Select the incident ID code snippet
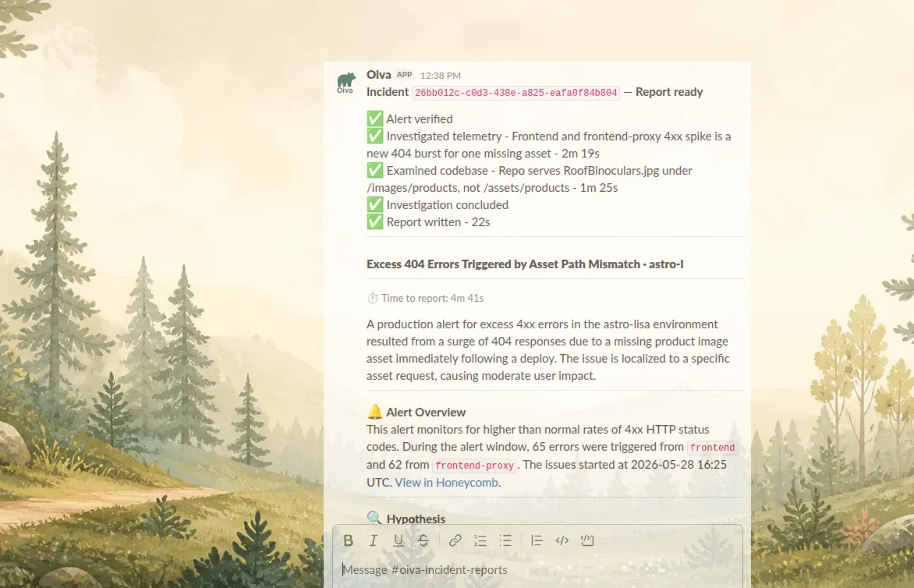This screenshot has height=588, width=914. [515, 93]
